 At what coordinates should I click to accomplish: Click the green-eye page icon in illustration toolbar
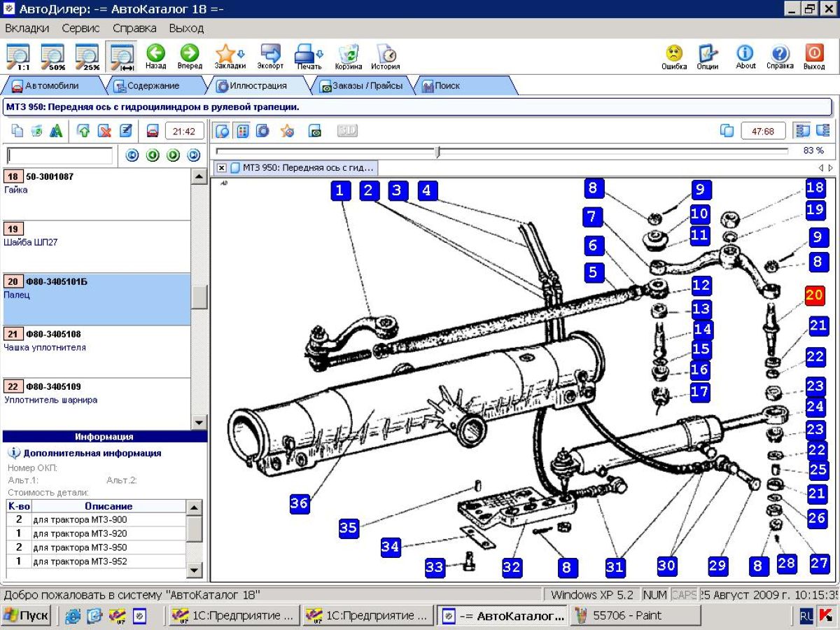coord(315,131)
